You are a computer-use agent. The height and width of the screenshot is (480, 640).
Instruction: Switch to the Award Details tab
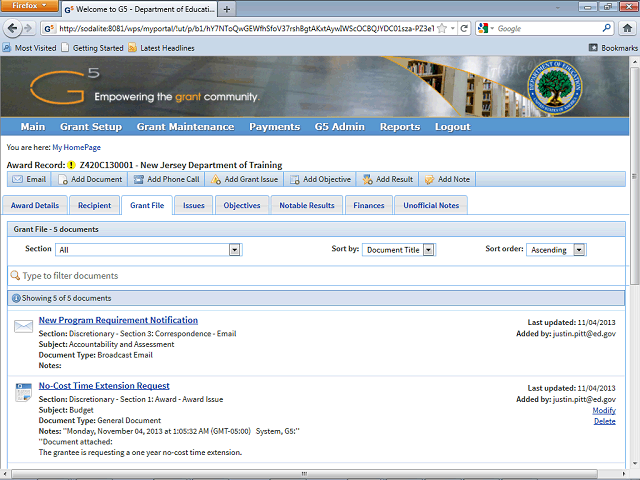click(x=35, y=205)
